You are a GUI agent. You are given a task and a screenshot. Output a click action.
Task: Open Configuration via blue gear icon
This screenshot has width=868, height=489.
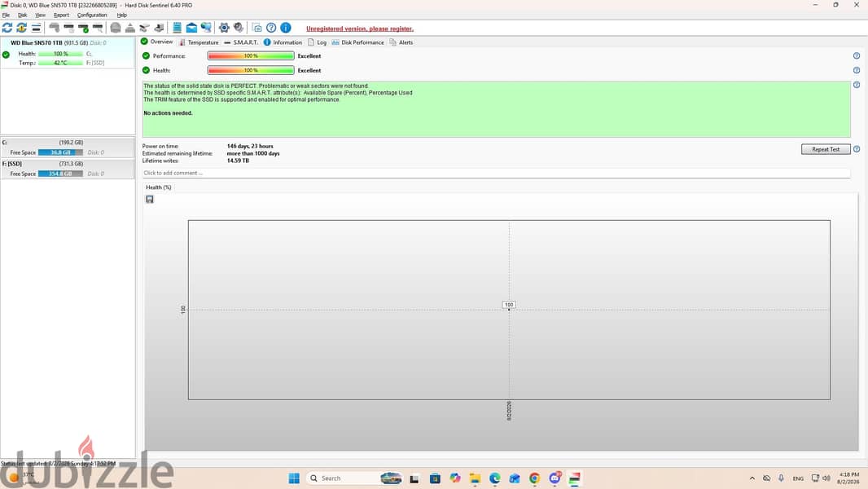point(224,28)
